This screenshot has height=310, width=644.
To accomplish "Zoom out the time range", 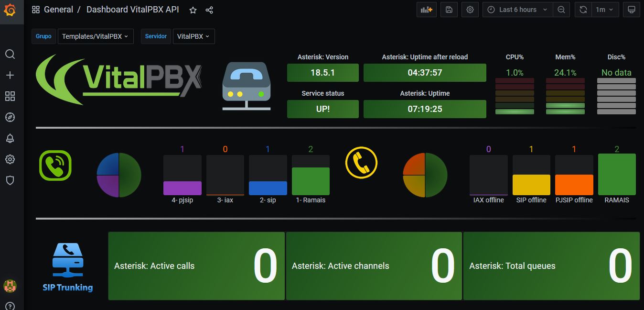I will 561,10.
